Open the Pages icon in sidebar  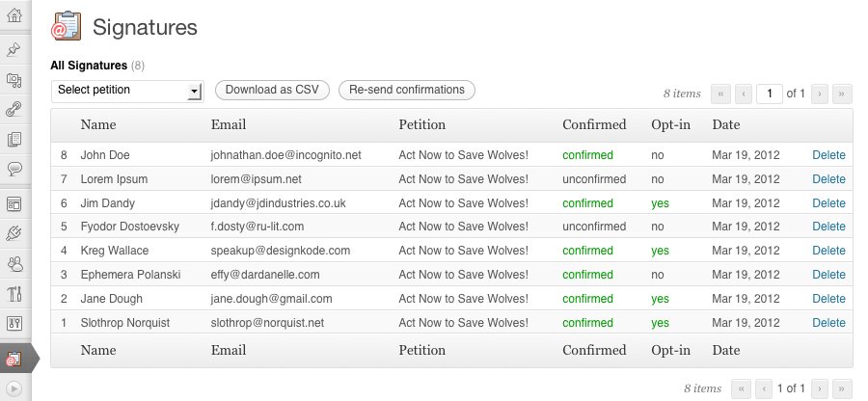click(x=14, y=140)
